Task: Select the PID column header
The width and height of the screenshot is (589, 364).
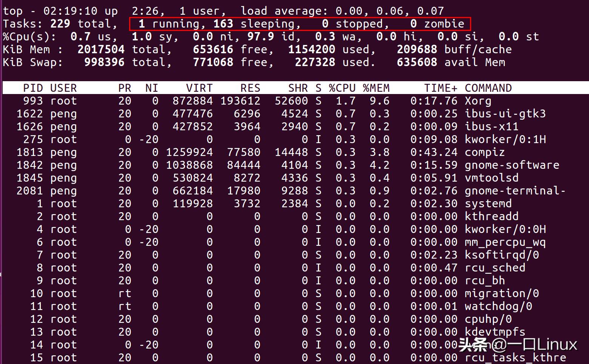Action: [33, 88]
